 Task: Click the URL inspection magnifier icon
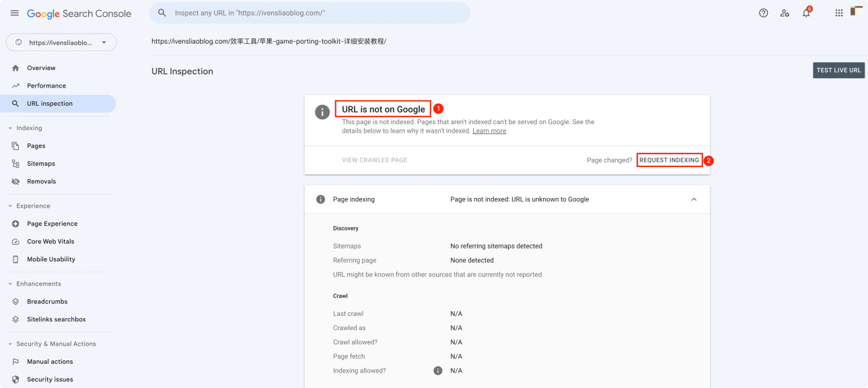pyautogui.click(x=15, y=104)
